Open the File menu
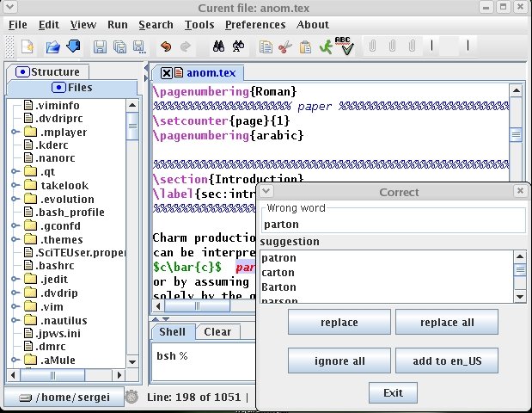 [x=18, y=25]
